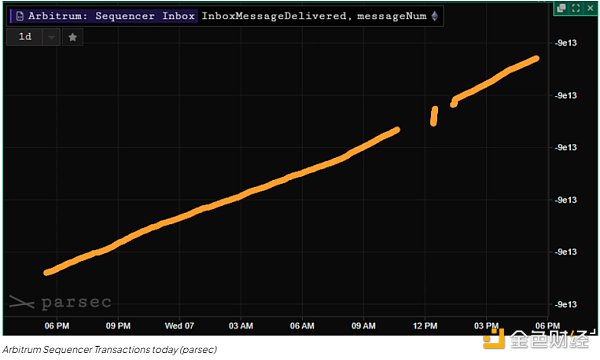Image resolution: width=600 pixels, height=360 pixels.
Task: Click the gold Jinse Finance logo icon
Action: point(494,339)
